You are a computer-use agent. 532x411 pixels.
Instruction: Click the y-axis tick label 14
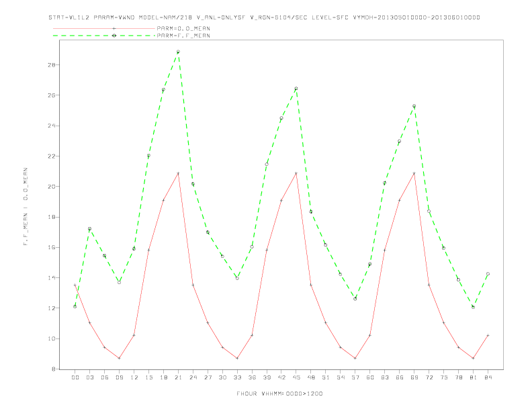pyautogui.click(x=52, y=278)
